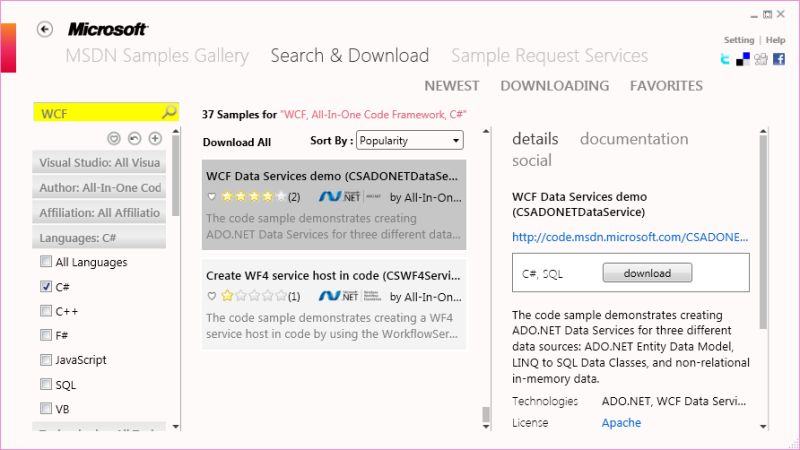Enable the F# language checkbox
This screenshot has width=800, height=450.
coord(46,335)
